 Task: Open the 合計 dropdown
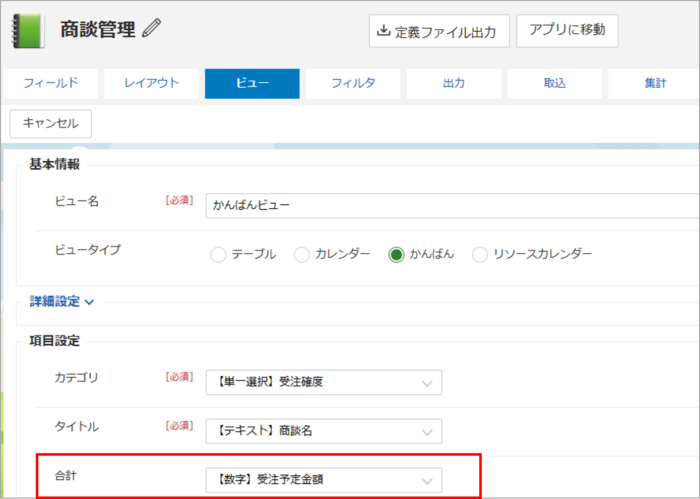[x=324, y=480]
